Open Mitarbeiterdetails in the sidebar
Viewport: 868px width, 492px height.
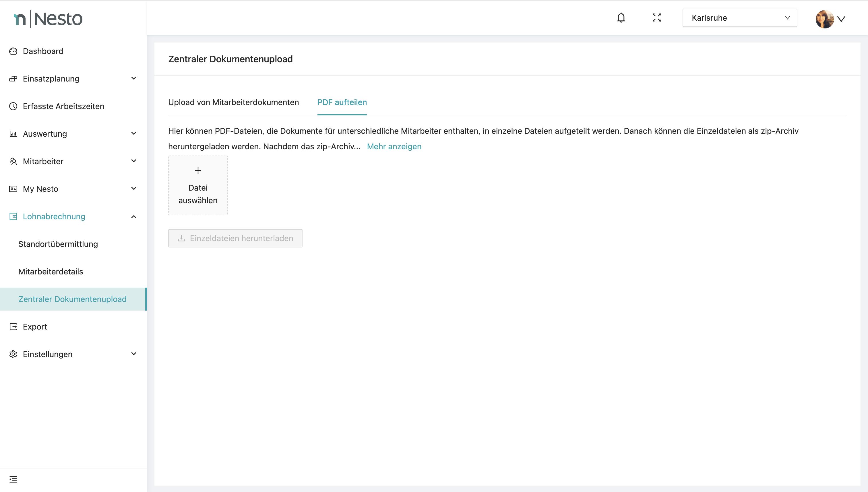tap(51, 272)
